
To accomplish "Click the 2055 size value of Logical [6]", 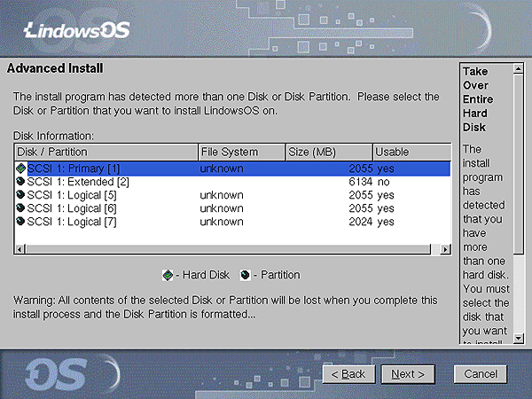I will [x=361, y=208].
